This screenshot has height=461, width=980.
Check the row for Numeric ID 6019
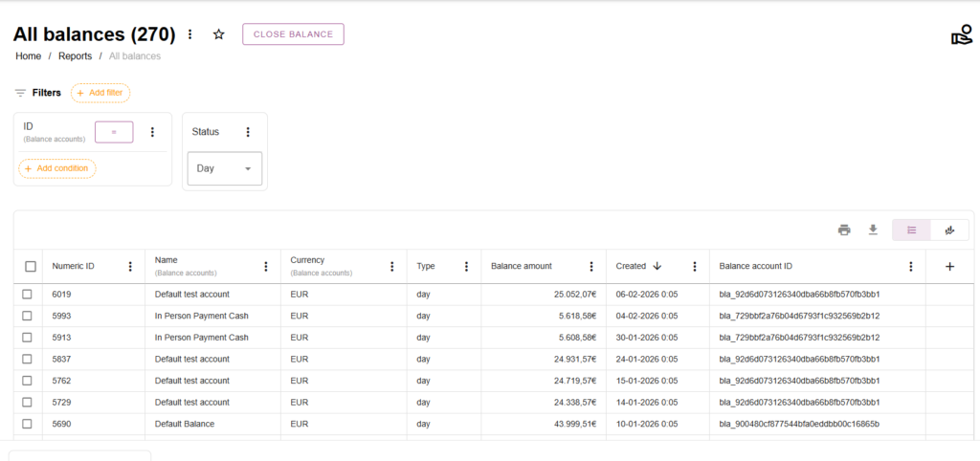(x=28, y=294)
